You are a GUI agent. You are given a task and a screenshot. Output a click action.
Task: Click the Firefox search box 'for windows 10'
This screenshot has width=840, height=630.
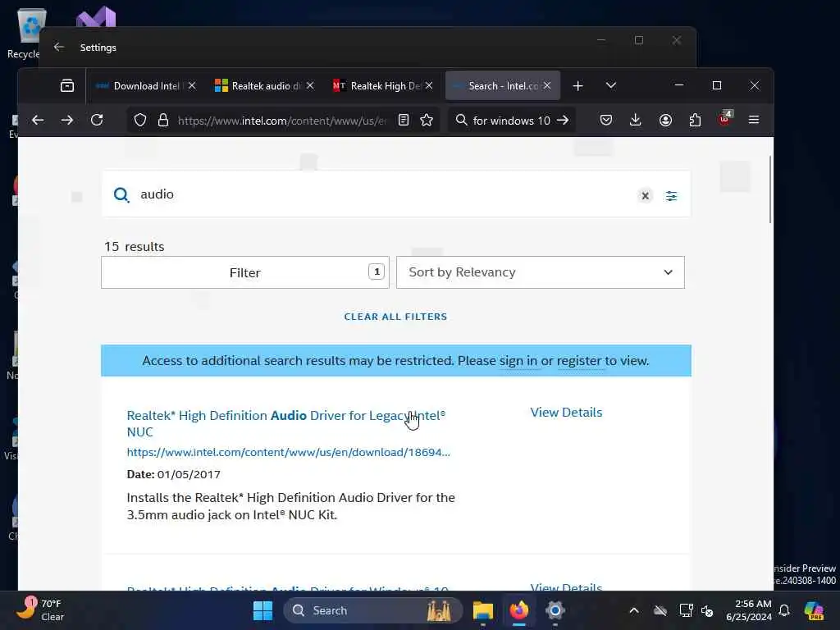click(x=511, y=121)
